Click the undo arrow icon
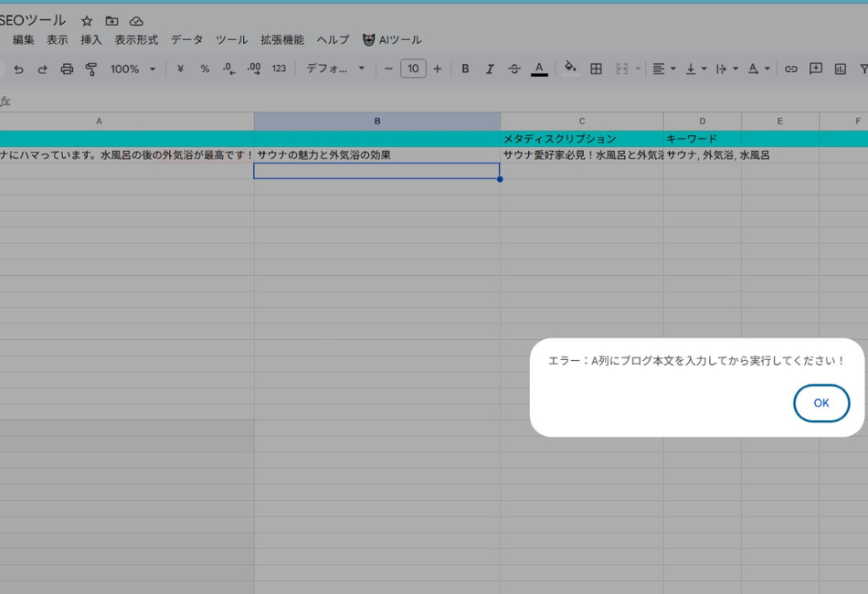Screen dimensions: 868x594 (x=18, y=69)
